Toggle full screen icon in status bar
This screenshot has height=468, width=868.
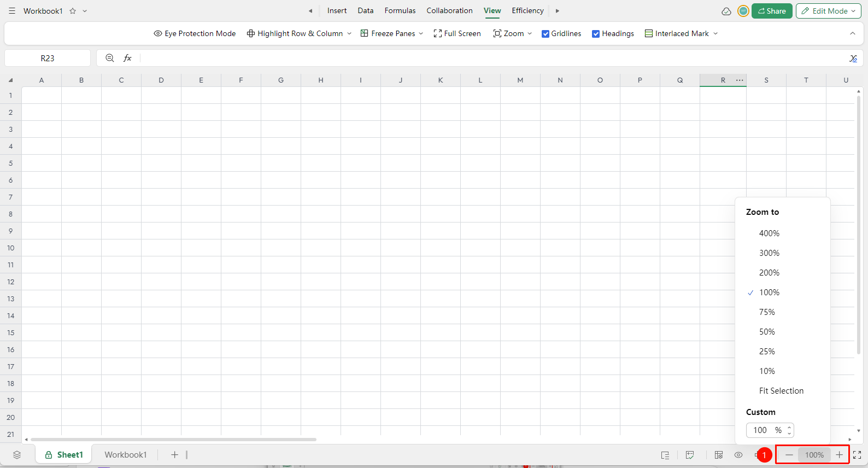pyautogui.click(x=857, y=455)
